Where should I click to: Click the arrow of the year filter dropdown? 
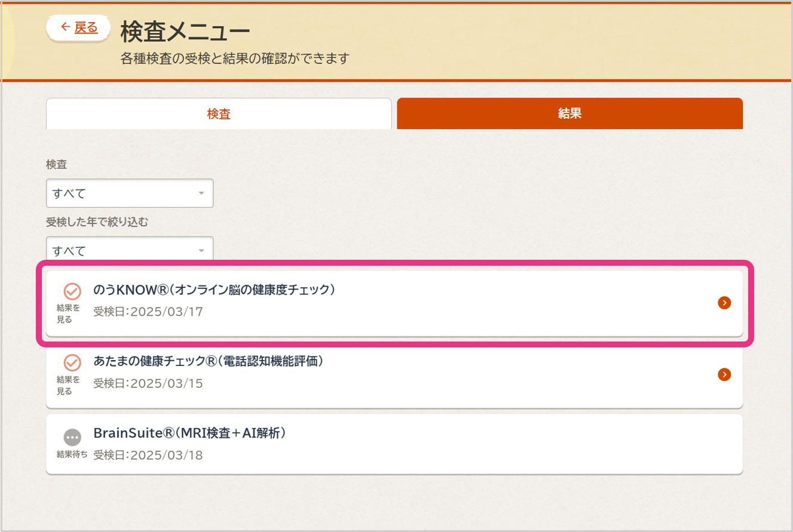[201, 251]
